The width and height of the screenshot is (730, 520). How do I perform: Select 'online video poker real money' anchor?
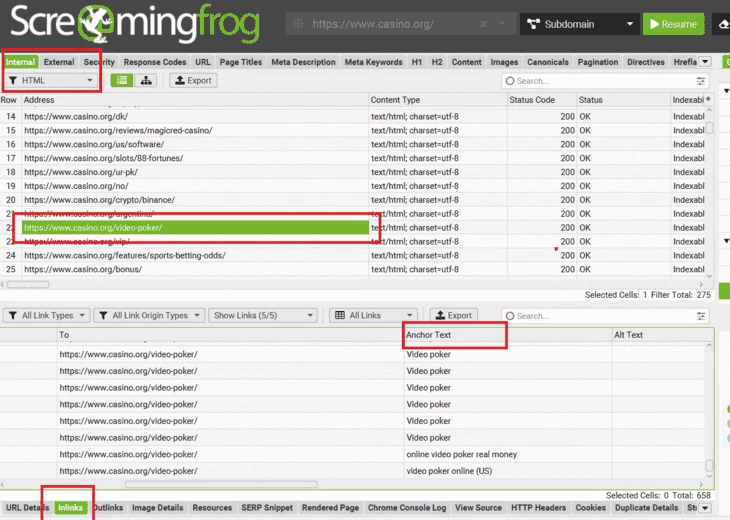click(461, 454)
